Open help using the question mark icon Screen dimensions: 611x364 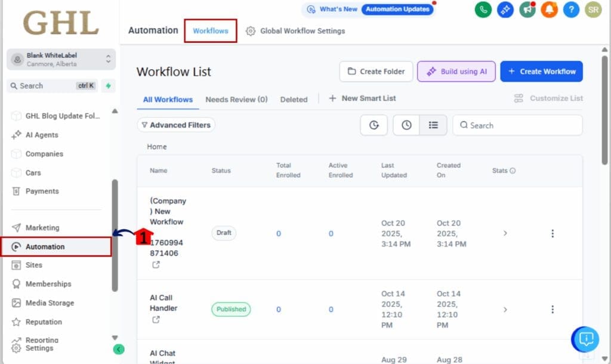(571, 10)
